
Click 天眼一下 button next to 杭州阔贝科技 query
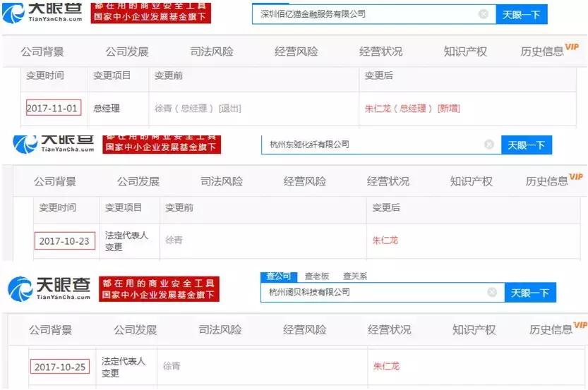point(530,293)
